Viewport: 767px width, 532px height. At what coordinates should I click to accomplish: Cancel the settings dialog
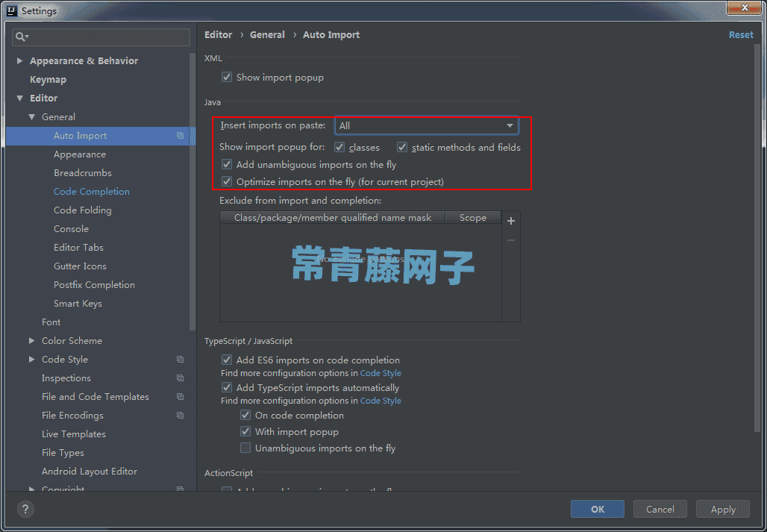(x=660, y=509)
